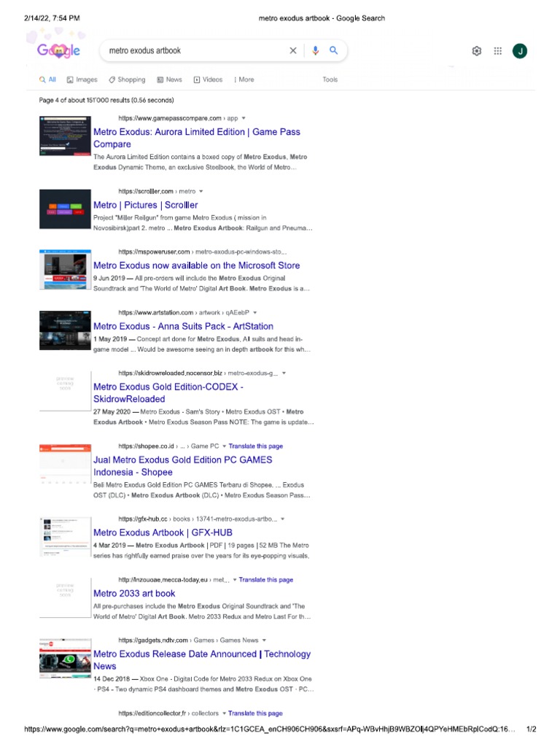Click the Google logo
Viewport: 560px width, 747px height.
pyautogui.click(x=58, y=50)
